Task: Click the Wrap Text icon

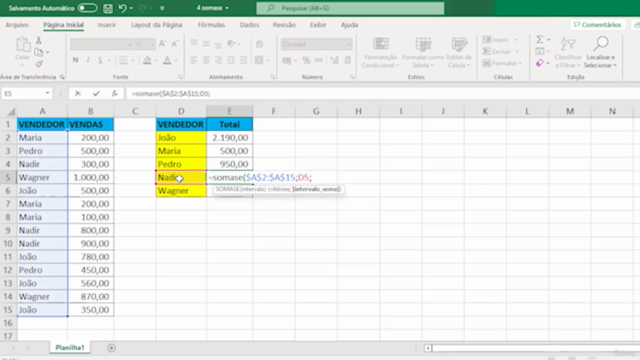Action: pyautogui.click(x=259, y=44)
